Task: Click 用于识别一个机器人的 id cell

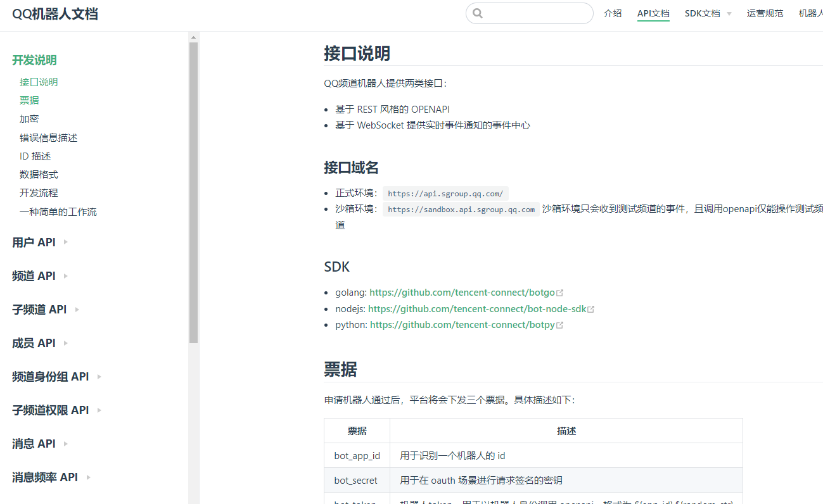Action: point(566,455)
